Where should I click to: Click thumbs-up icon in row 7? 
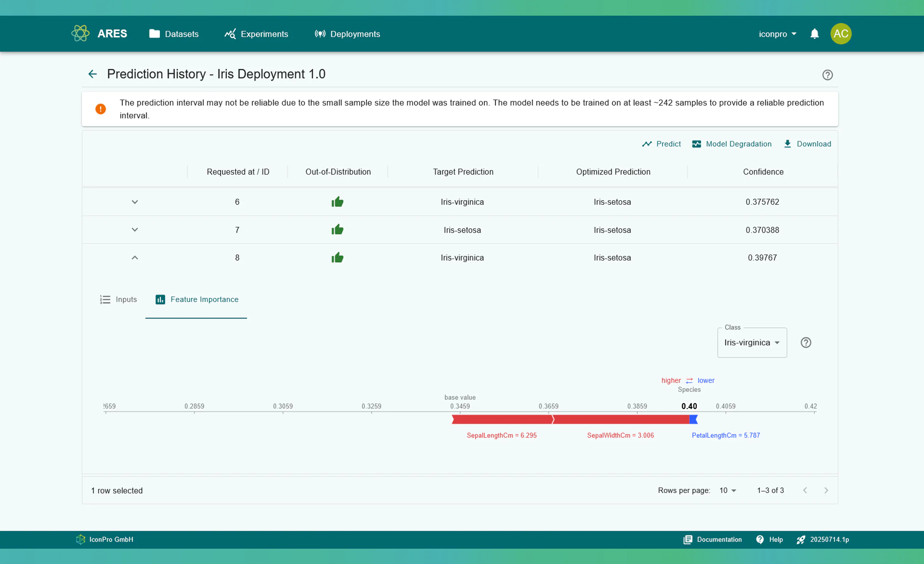(x=337, y=230)
